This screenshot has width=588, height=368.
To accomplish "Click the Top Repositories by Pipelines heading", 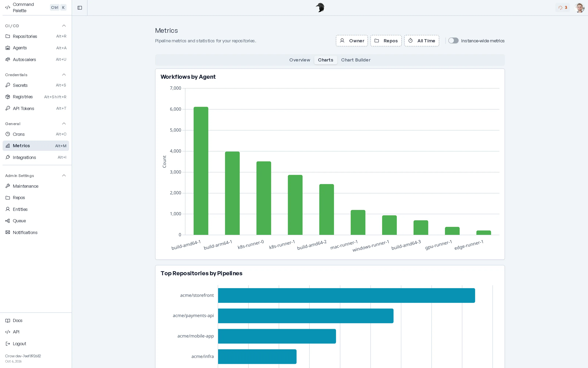I will coord(201,273).
